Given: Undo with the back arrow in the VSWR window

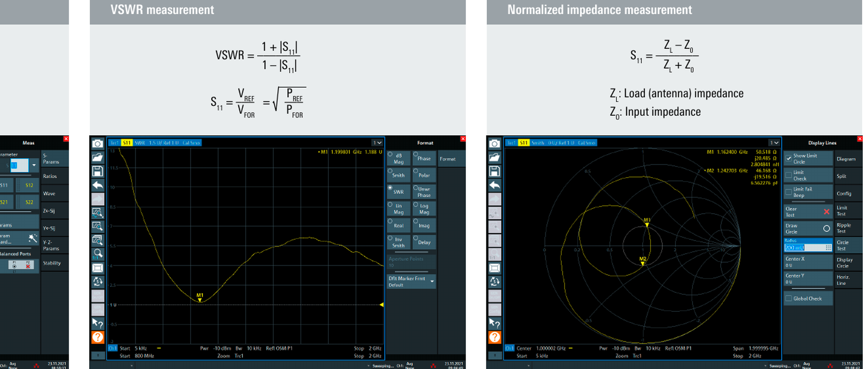Looking at the screenshot, I should point(97,185).
